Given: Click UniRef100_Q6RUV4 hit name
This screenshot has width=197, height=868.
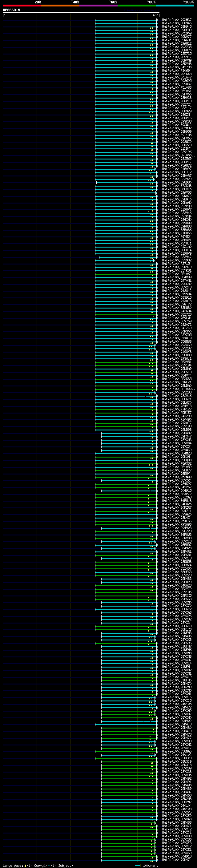Looking at the screenshot, I should [176, 474].
